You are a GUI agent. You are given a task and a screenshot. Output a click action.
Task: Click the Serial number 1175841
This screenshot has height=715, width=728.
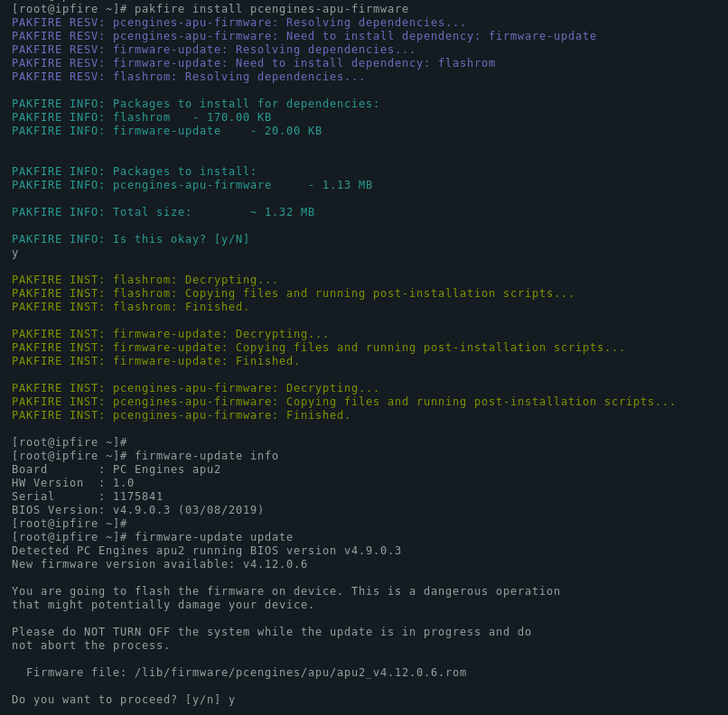point(138,497)
